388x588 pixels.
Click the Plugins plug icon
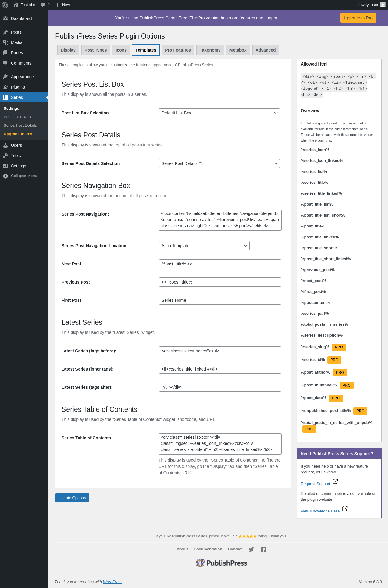coord(5,87)
